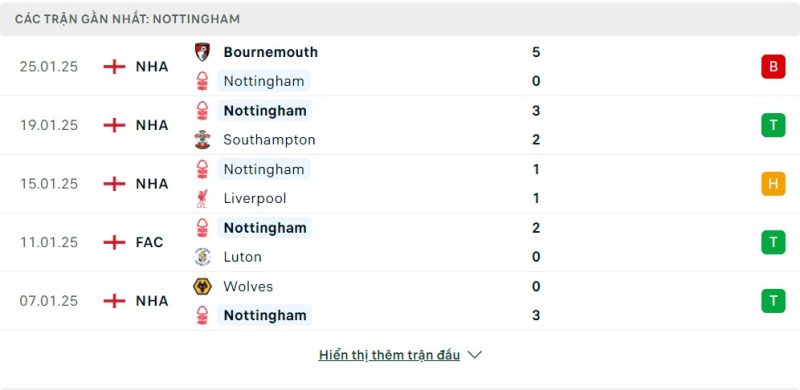Open the 25.01.25 match row date

[49, 67]
